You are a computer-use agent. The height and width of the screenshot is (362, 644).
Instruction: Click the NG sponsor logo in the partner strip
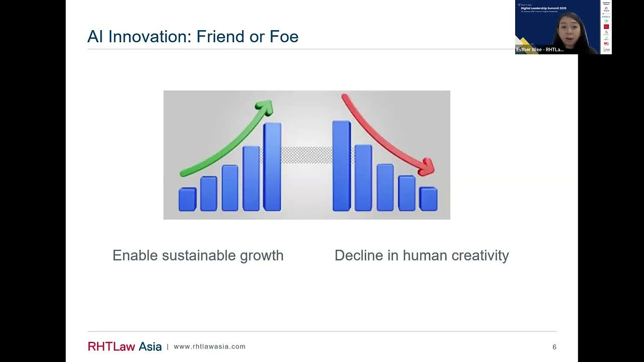click(606, 43)
